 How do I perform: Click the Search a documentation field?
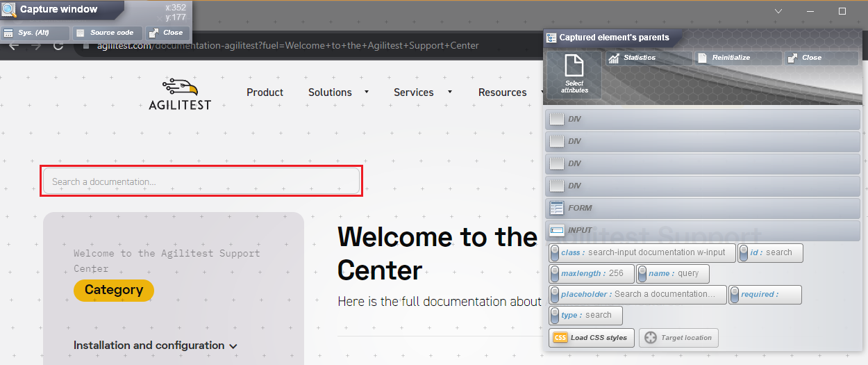click(201, 181)
